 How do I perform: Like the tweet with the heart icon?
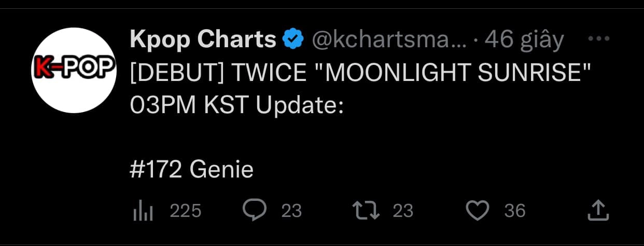[478, 211]
